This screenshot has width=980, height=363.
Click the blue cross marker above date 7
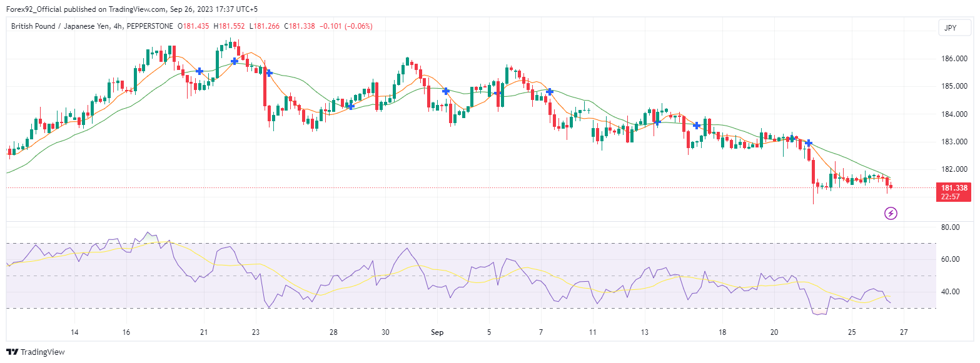point(550,92)
